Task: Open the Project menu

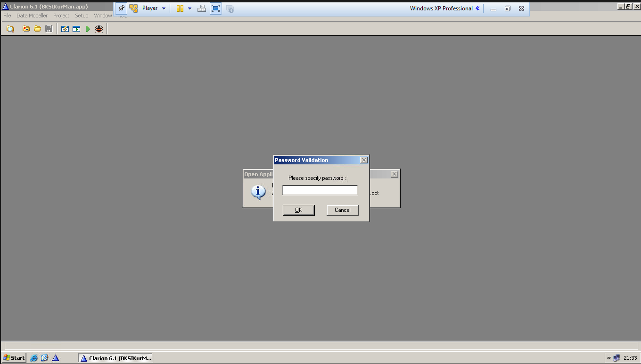Action: pyautogui.click(x=61, y=16)
